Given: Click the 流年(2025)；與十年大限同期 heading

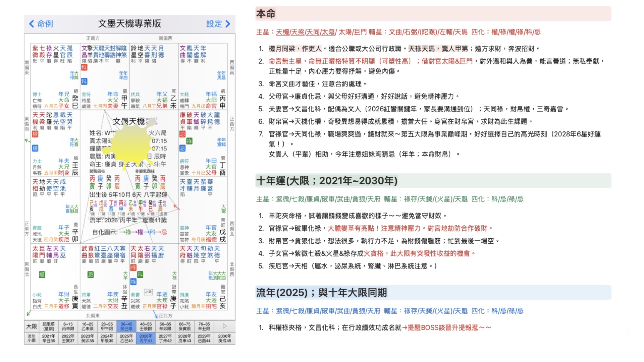Looking at the screenshot, I should pyautogui.click(x=321, y=293).
